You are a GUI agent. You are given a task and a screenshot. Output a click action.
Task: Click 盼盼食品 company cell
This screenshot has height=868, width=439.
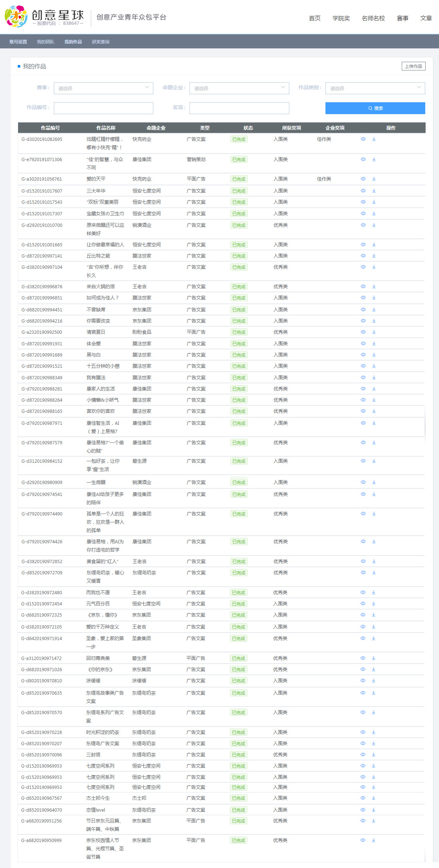tap(142, 332)
